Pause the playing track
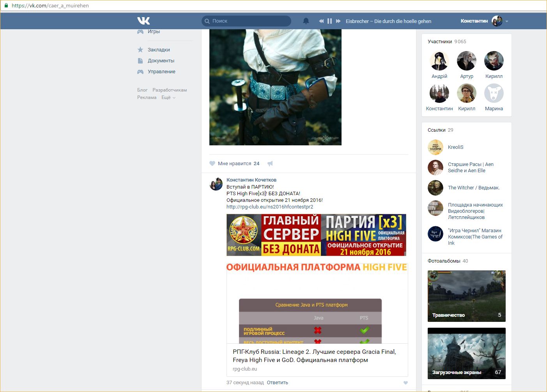547x392 pixels. click(x=329, y=21)
